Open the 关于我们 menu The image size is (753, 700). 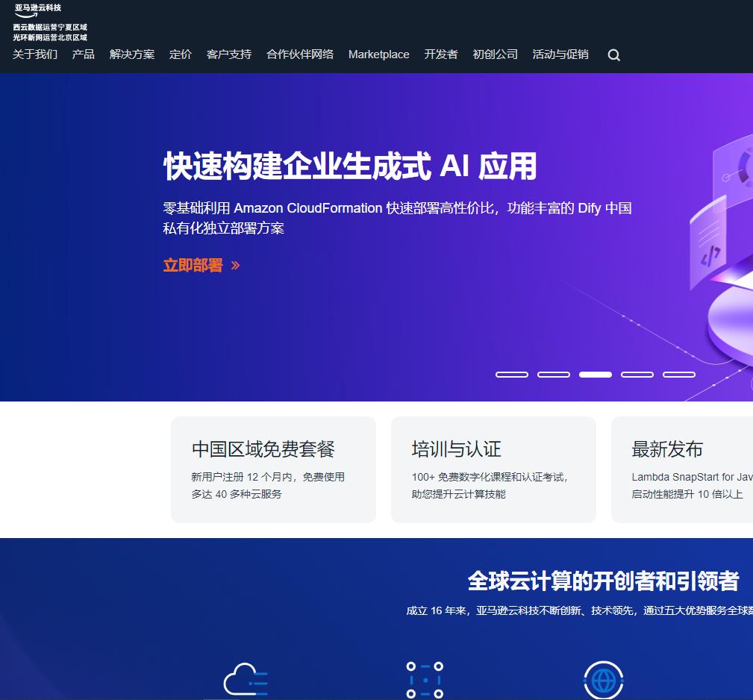coord(35,54)
